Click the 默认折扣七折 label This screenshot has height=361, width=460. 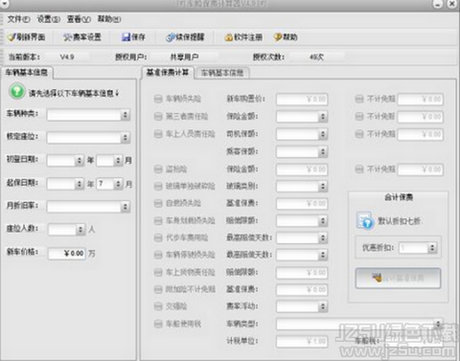399,221
